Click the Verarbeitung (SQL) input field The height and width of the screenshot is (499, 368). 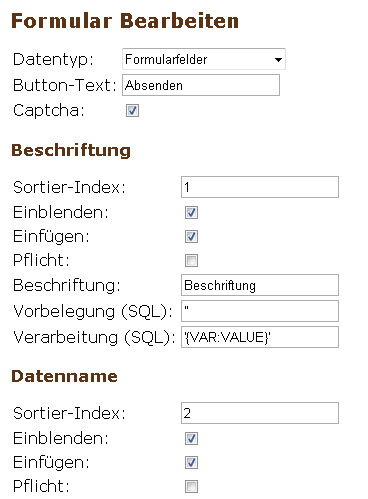pos(260,337)
